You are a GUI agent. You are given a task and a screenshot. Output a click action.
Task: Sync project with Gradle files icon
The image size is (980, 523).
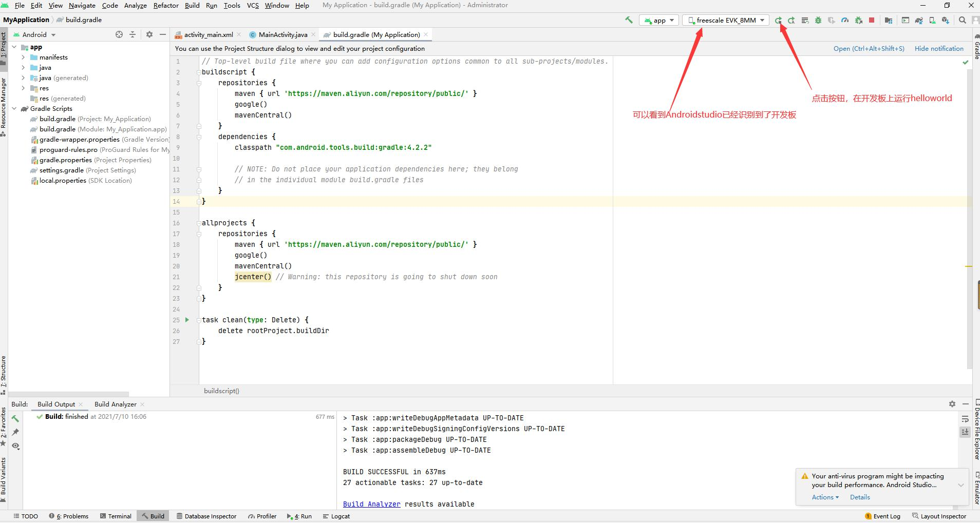tap(919, 20)
